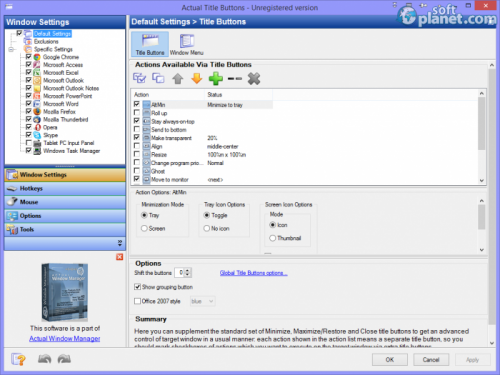Viewport: 500px width, 375px height.
Task: Click Action Options scroll down arrow
Action: point(481,250)
